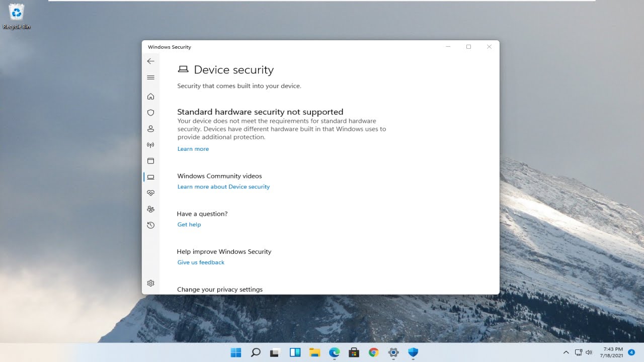Click Change your privacy settings text
The height and width of the screenshot is (362, 644).
pyautogui.click(x=220, y=289)
